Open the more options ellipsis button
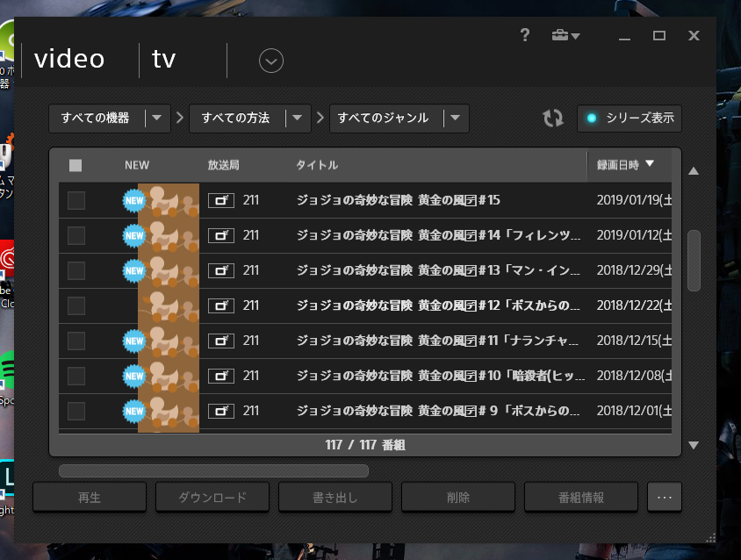Screen dimensions: 741x560 (665, 497)
